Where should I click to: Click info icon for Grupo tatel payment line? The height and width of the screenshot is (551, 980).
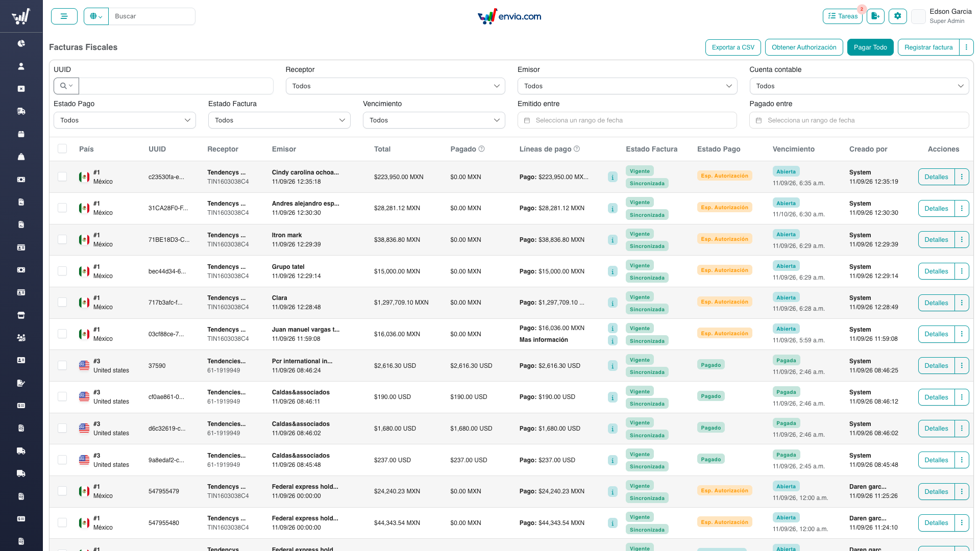pos(613,271)
